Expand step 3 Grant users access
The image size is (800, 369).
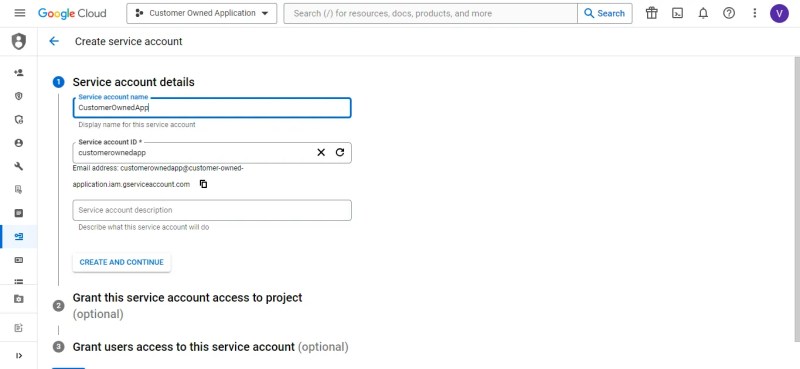click(210, 347)
